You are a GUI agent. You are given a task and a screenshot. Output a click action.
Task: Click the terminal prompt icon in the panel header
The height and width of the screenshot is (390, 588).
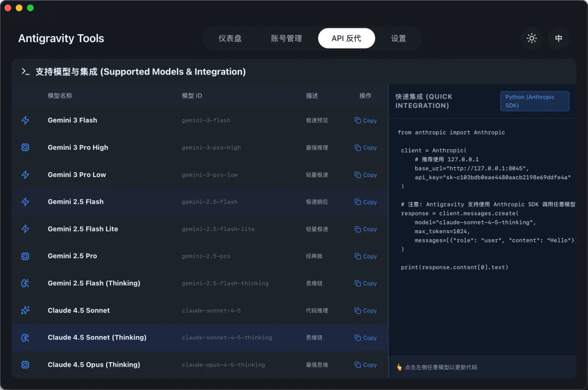[26, 71]
